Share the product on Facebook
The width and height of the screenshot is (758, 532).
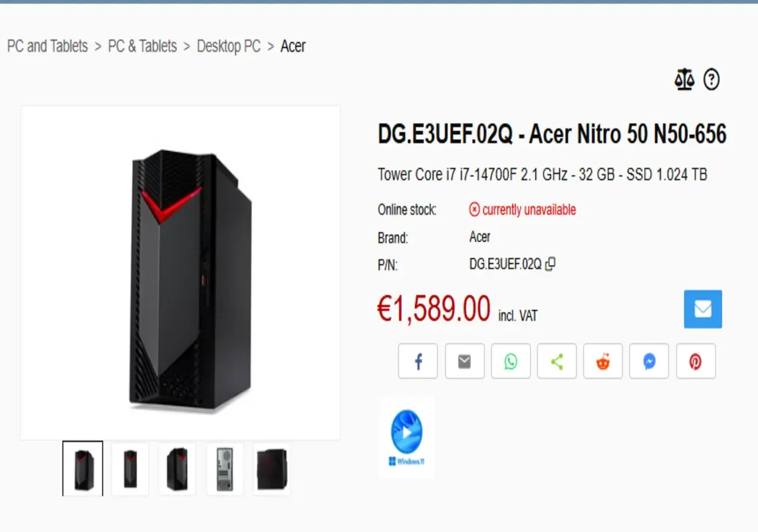418,361
